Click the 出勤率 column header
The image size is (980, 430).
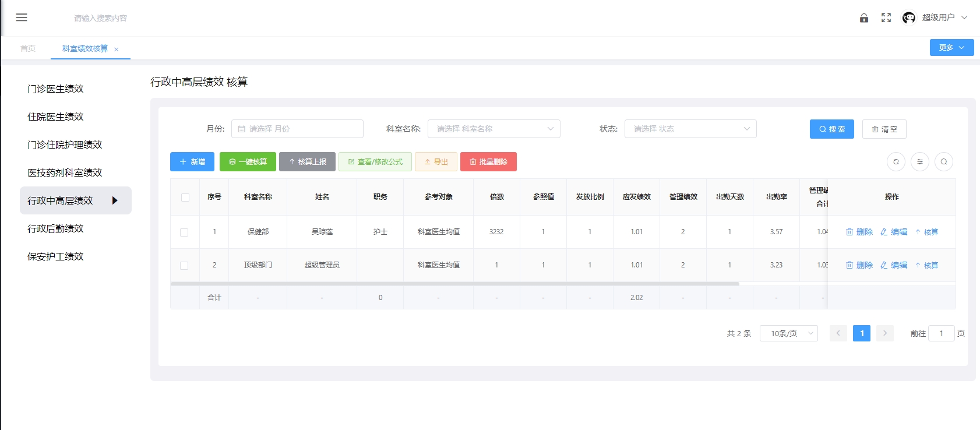pos(777,197)
